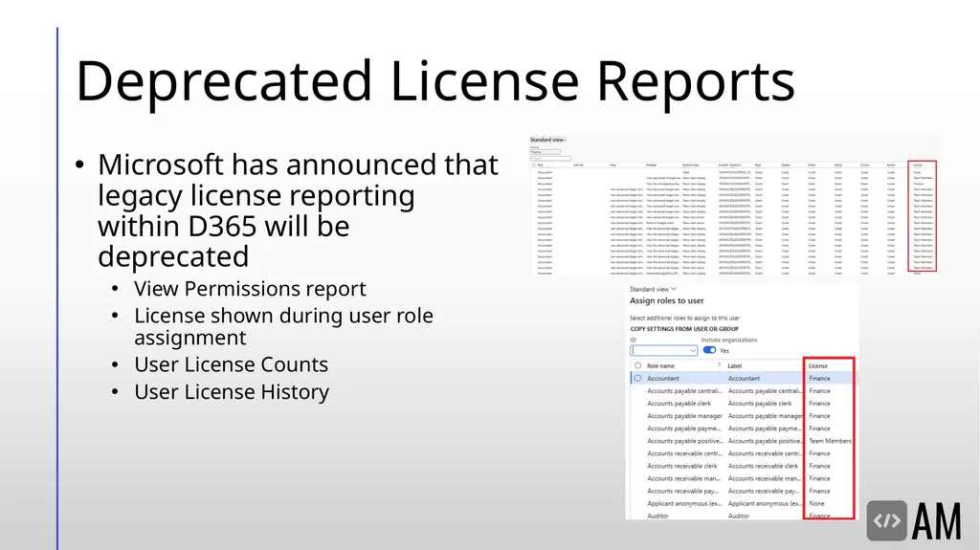Screen dimensions: 980x550
Task: Click the 'User License Counts' bullet
Action: (231, 364)
